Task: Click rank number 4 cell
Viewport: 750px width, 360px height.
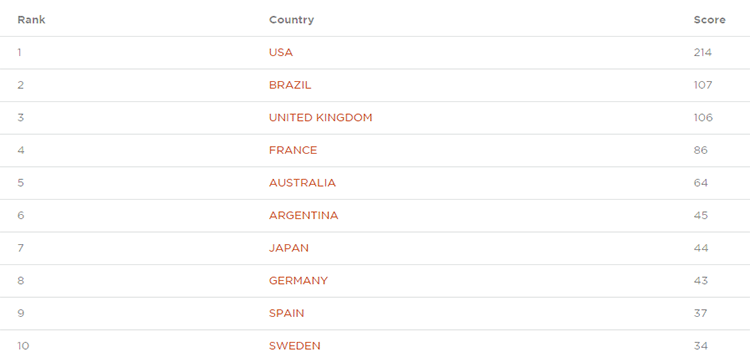Action: 21,150
